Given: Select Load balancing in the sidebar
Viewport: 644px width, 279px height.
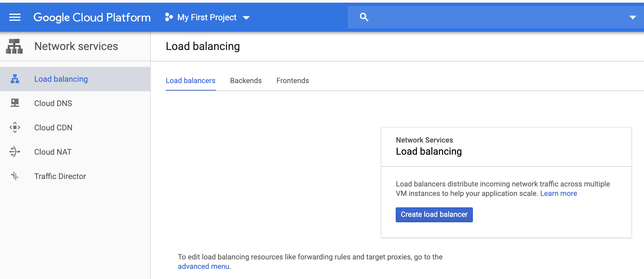Looking at the screenshot, I should coord(75,79).
